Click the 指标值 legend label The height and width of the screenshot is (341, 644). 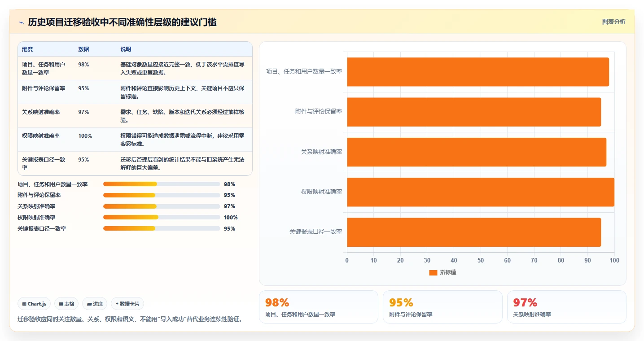(x=448, y=272)
